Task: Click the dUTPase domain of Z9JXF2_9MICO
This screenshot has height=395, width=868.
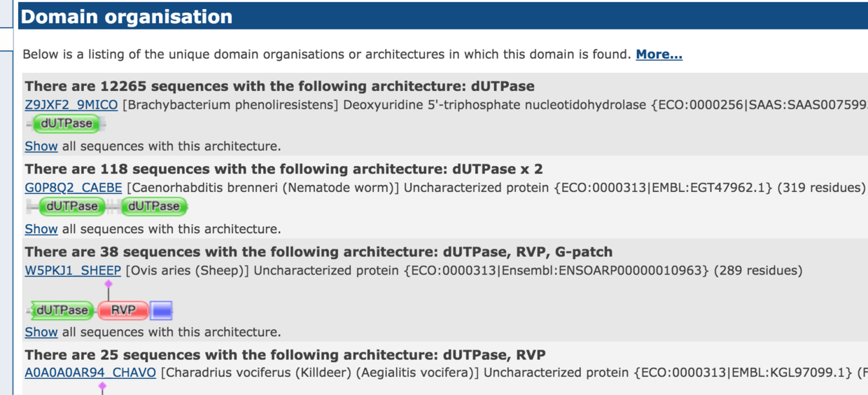Action: (x=66, y=124)
